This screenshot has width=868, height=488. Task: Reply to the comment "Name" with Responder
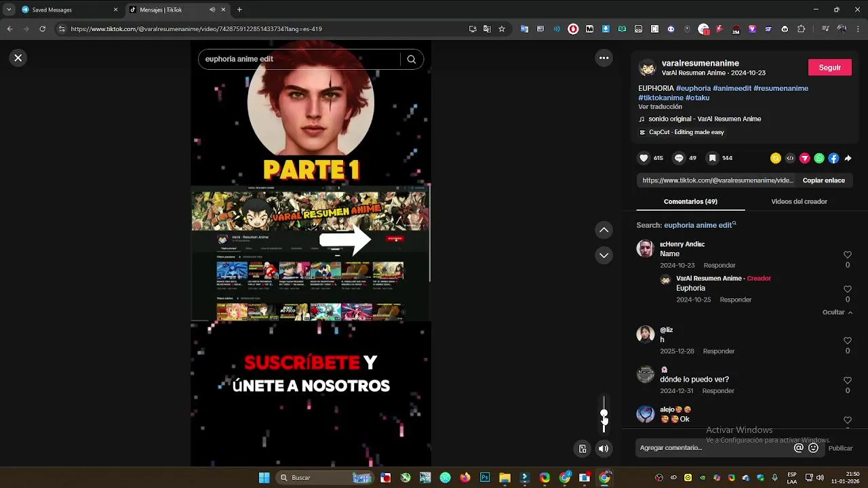(x=719, y=265)
